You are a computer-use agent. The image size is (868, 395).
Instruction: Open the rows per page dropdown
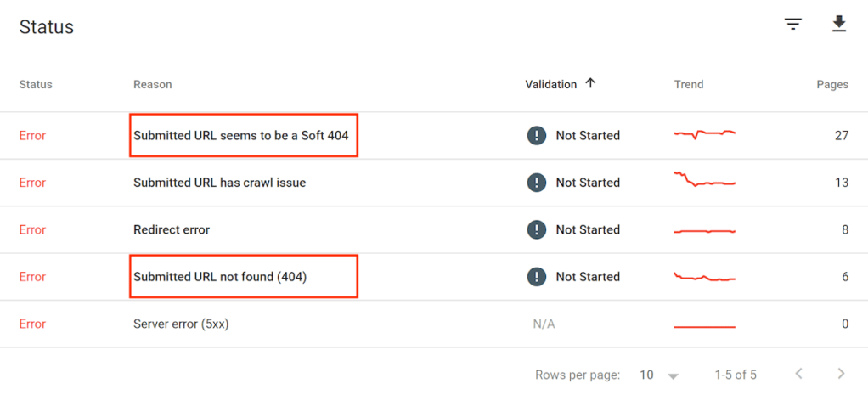coord(660,375)
